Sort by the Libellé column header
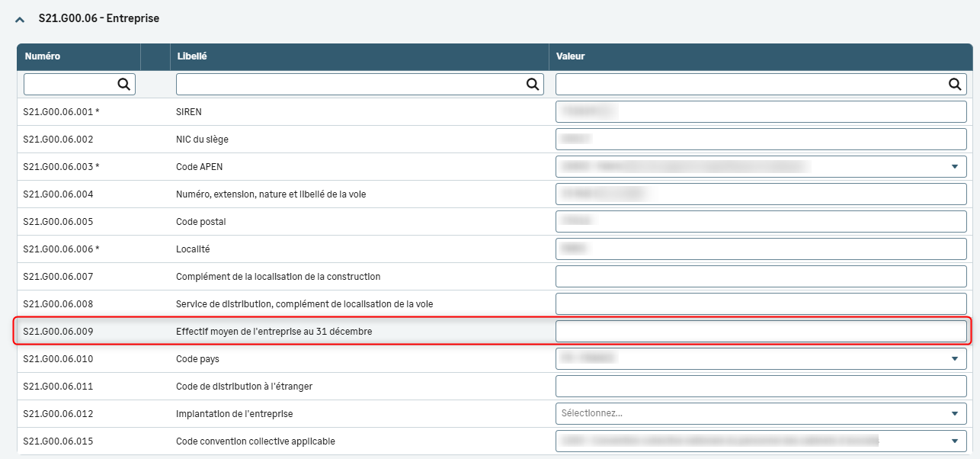980x459 pixels. pos(192,56)
